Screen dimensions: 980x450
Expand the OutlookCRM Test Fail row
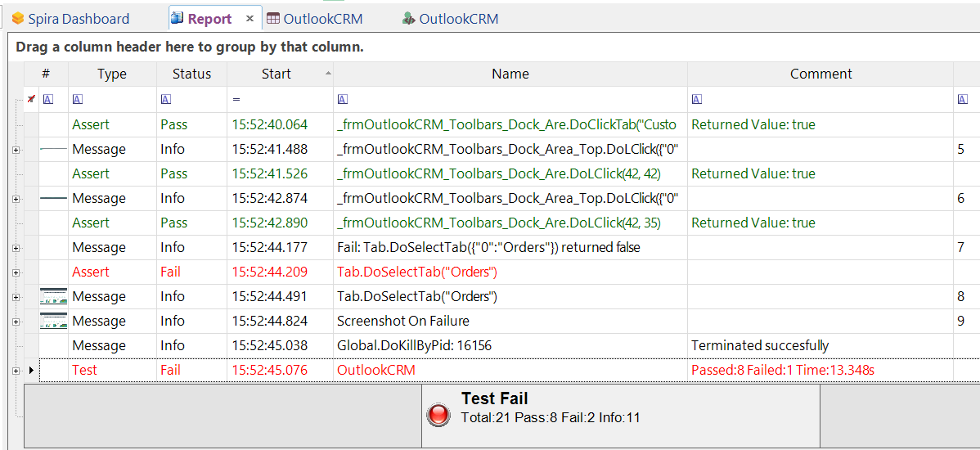[16, 371]
